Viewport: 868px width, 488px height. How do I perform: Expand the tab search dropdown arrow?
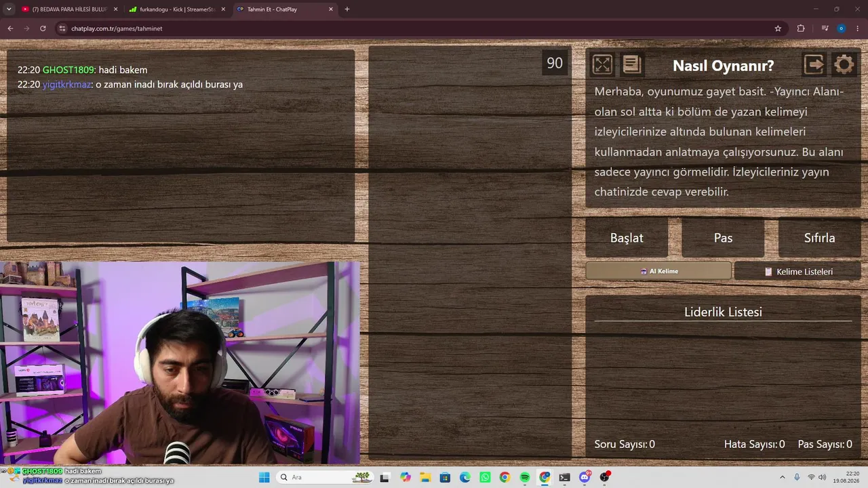9,9
